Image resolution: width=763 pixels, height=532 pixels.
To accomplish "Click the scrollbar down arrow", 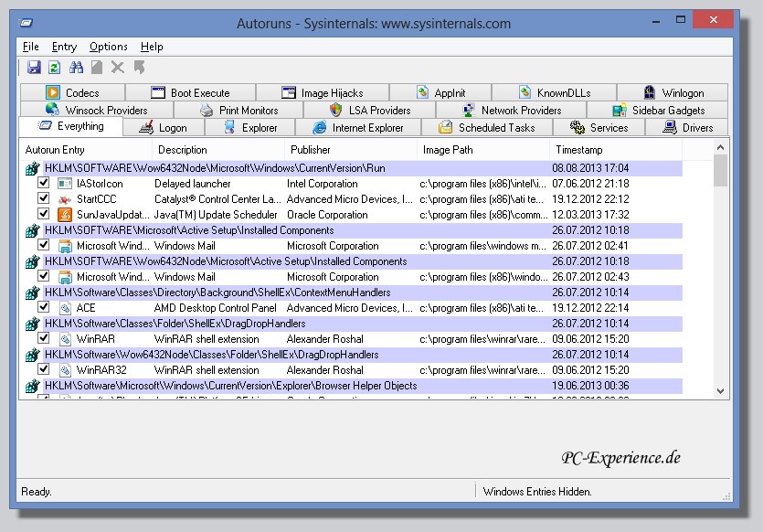I will click(x=720, y=389).
